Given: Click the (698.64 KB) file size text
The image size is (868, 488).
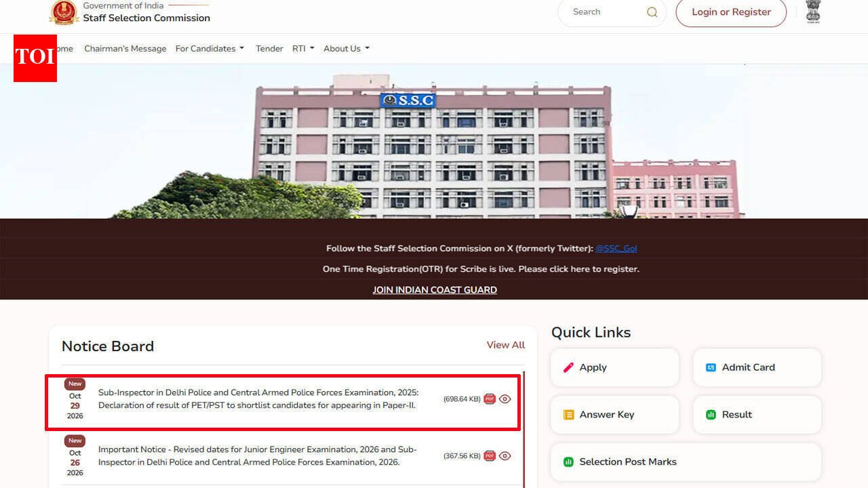Looking at the screenshot, I should 462,399.
